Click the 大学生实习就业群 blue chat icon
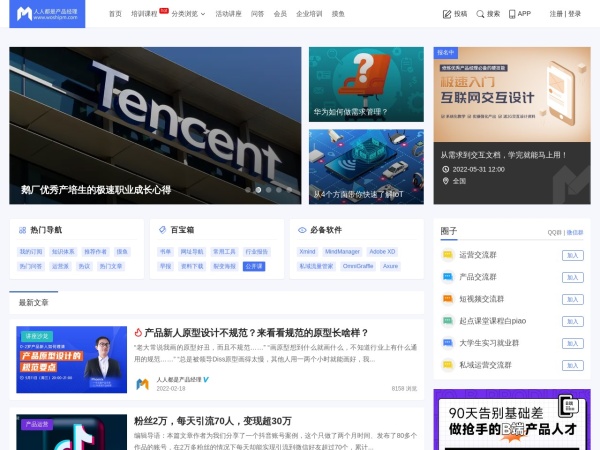Screen dimensions: 600x450 point(448,342)
